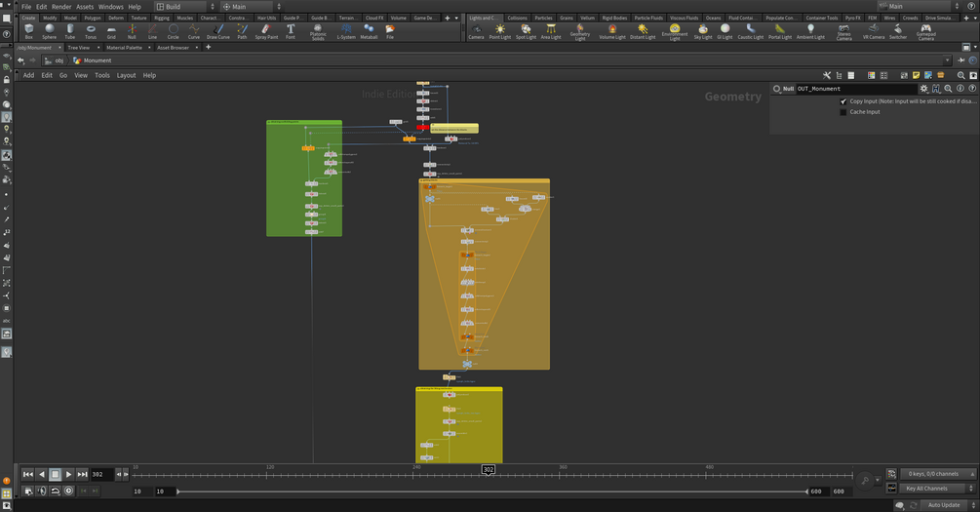Image resolution: width=980 pixels, height=512 pixels.
Task: Open the Build desktop dropdown
Action: coord(185,6)
